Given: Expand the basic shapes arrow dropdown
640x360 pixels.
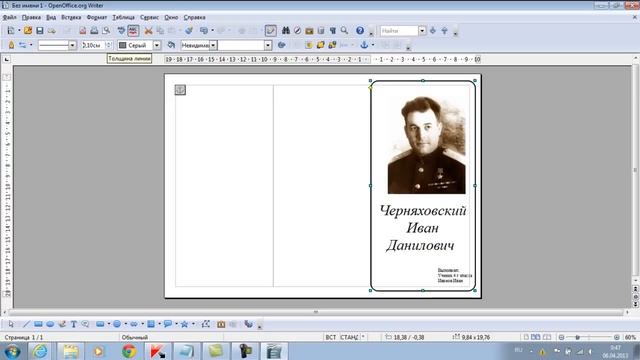Looking at the screenshot, I should [109, 324].
